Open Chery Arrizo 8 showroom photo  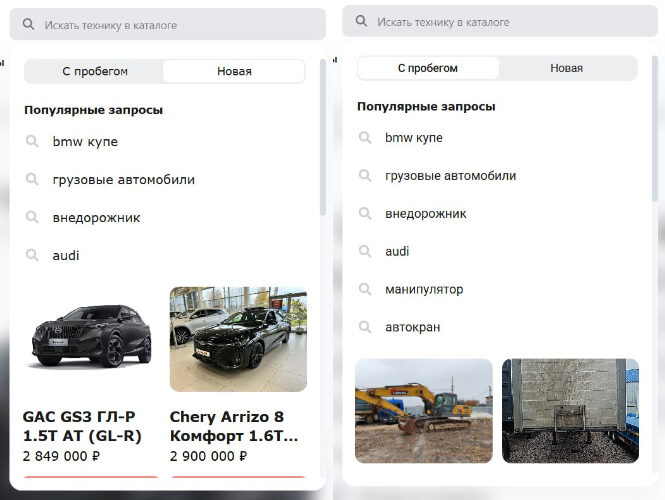(238, 339)
